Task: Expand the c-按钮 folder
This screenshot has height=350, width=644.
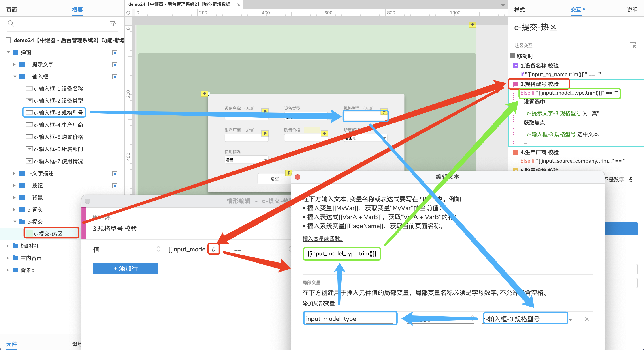Action: 15,185
